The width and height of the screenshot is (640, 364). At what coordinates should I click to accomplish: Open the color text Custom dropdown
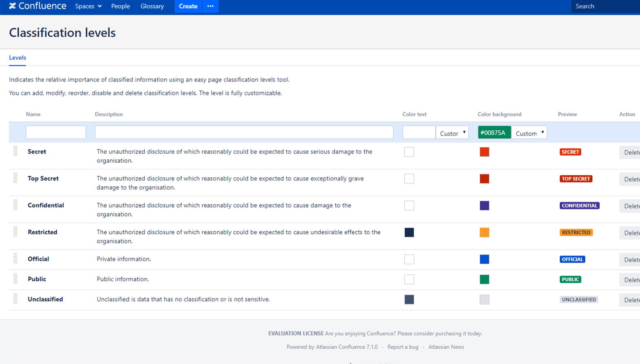coord(452,133)
